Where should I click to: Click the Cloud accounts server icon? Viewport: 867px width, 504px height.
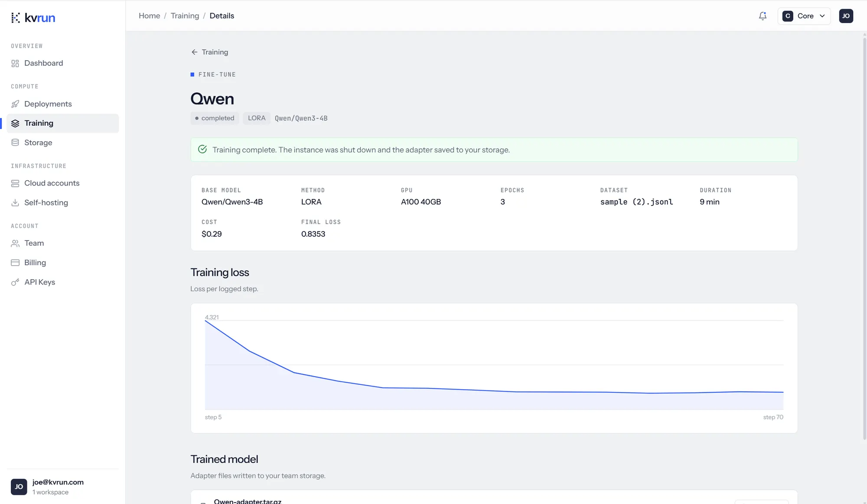(15, 183)
